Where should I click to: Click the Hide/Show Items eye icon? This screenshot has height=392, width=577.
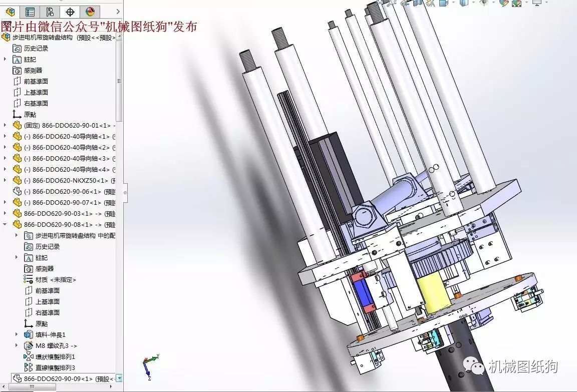click(x=484, y=3)
